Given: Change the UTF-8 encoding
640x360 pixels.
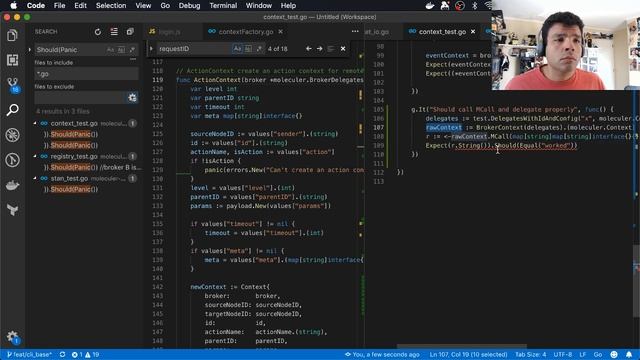Looking at the screenshot, I should (x=562, y=355).
